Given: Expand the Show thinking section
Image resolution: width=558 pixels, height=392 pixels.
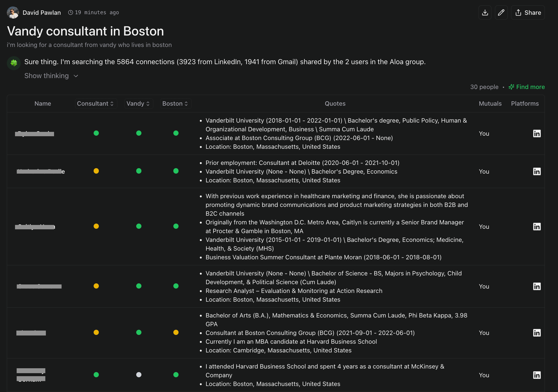Looking at the screenshot, I should tap(51, 76).
